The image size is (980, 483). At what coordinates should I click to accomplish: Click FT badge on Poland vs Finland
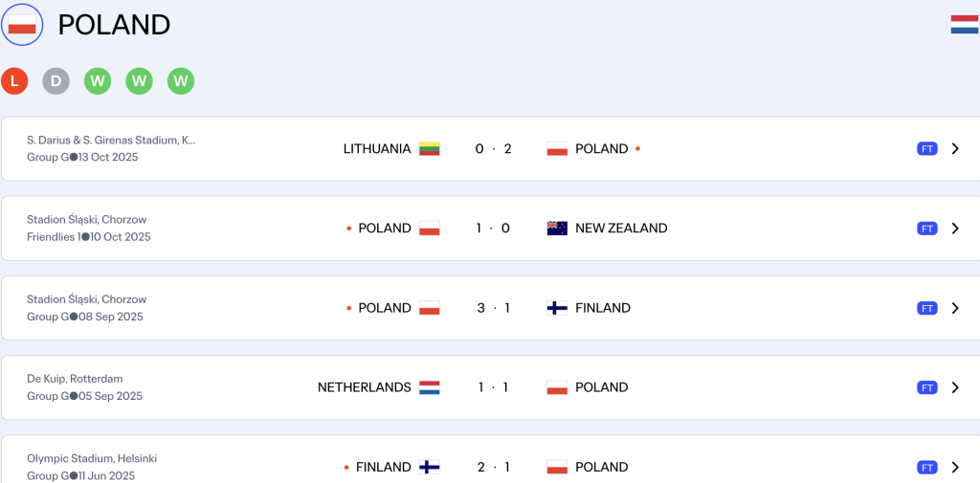[x=926, y=308]
